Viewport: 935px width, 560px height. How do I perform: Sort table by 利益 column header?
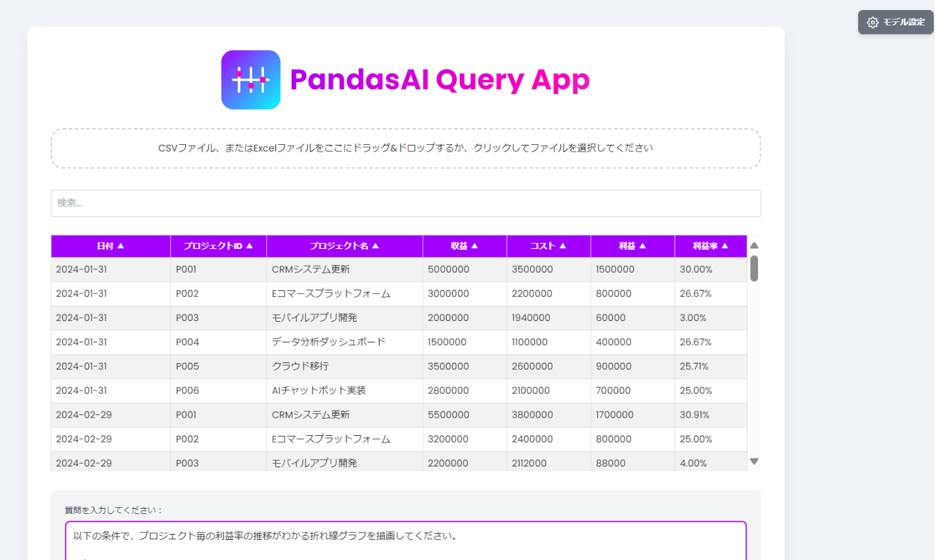[x=632, y=246]
